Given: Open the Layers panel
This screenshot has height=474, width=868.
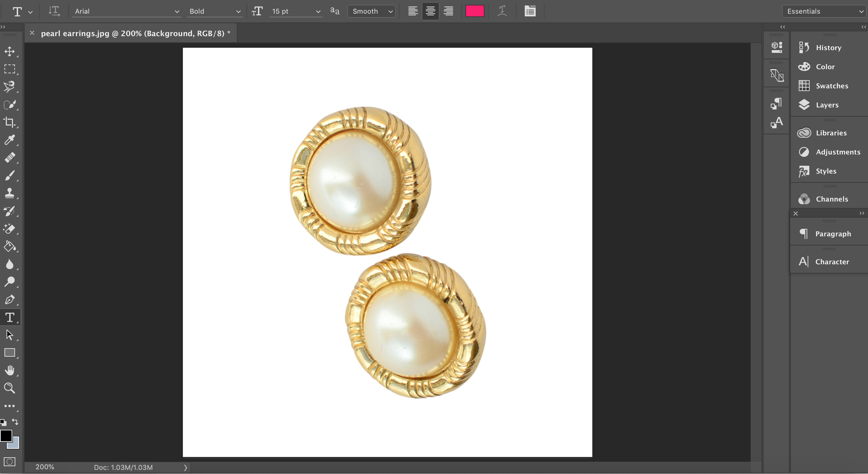Looking at the screenshot, I should coord(827,105).
